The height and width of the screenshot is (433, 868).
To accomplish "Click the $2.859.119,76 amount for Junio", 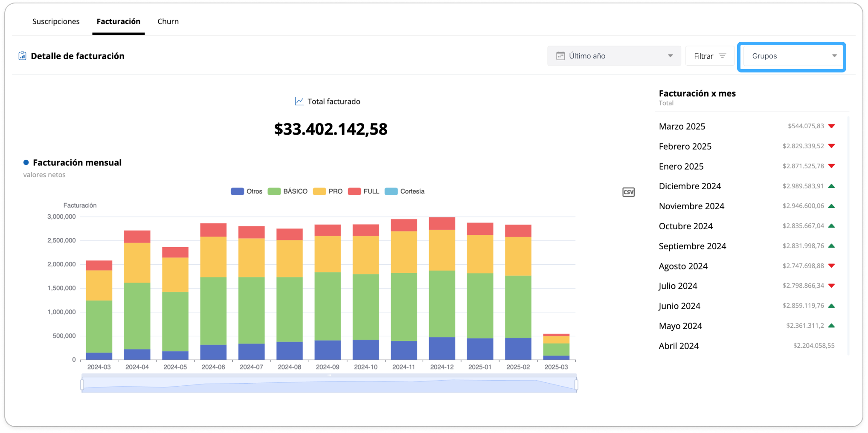I will point(803,306).
